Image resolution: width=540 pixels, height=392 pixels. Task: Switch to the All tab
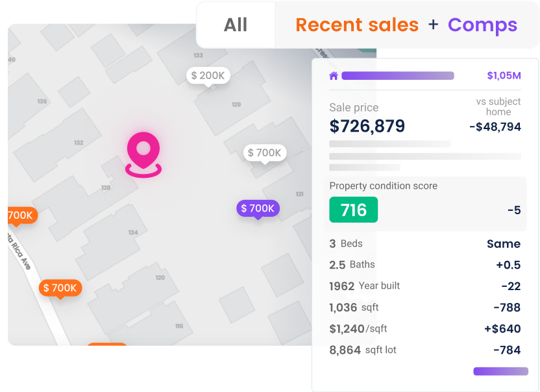pos(236,25)
